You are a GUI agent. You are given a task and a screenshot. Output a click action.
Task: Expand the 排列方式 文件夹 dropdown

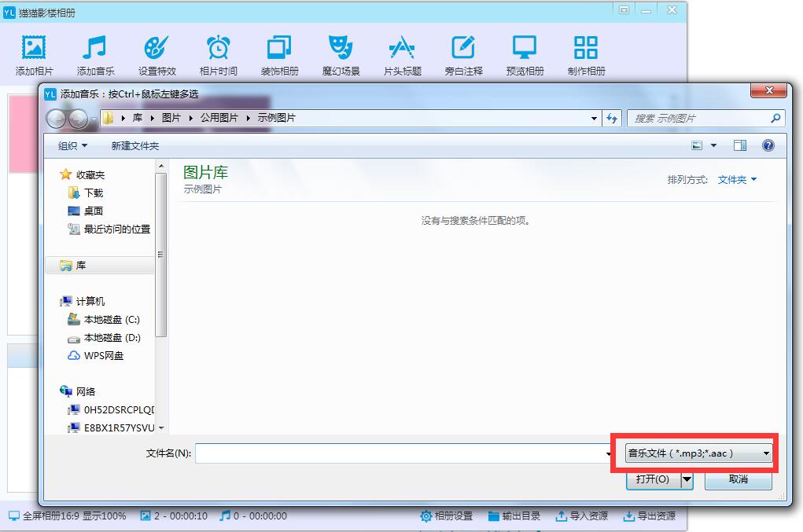click(737, 180)
